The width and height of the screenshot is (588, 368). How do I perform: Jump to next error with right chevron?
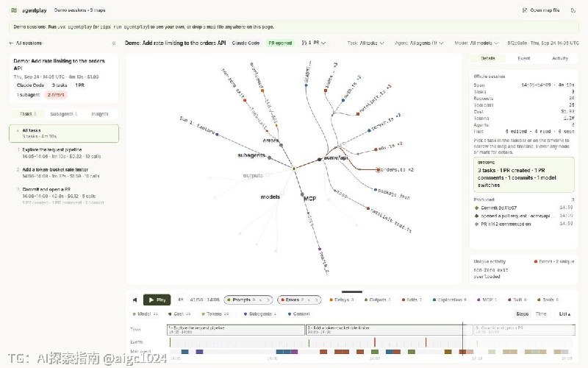coord(317,300)
